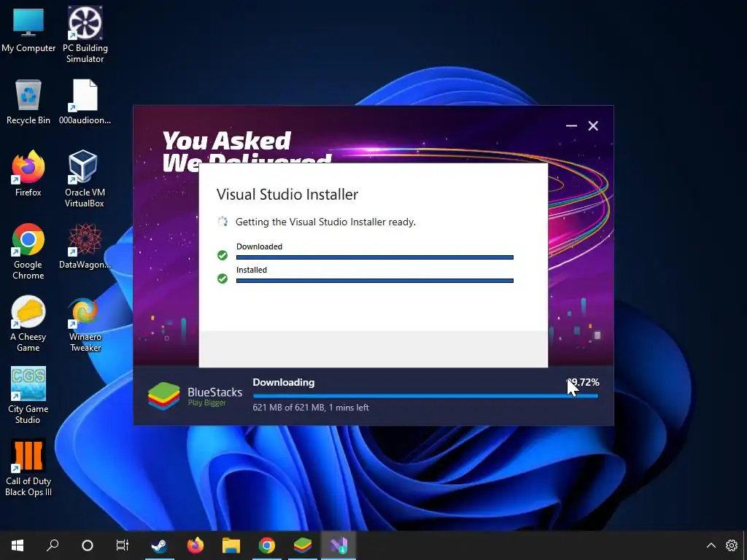Select the Recycle Bin icon

tap(28, 102)
